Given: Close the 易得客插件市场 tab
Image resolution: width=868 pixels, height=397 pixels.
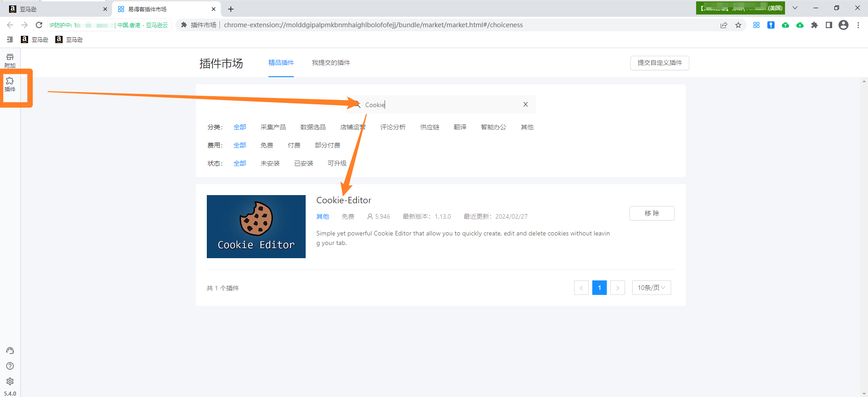Looking at the screenshot, I should pos(214,9).
